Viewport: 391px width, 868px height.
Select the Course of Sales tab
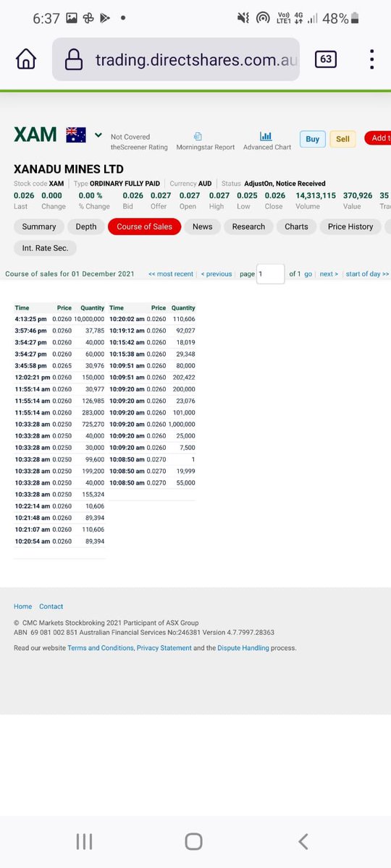pyautogui.click(x=144, y=226)
